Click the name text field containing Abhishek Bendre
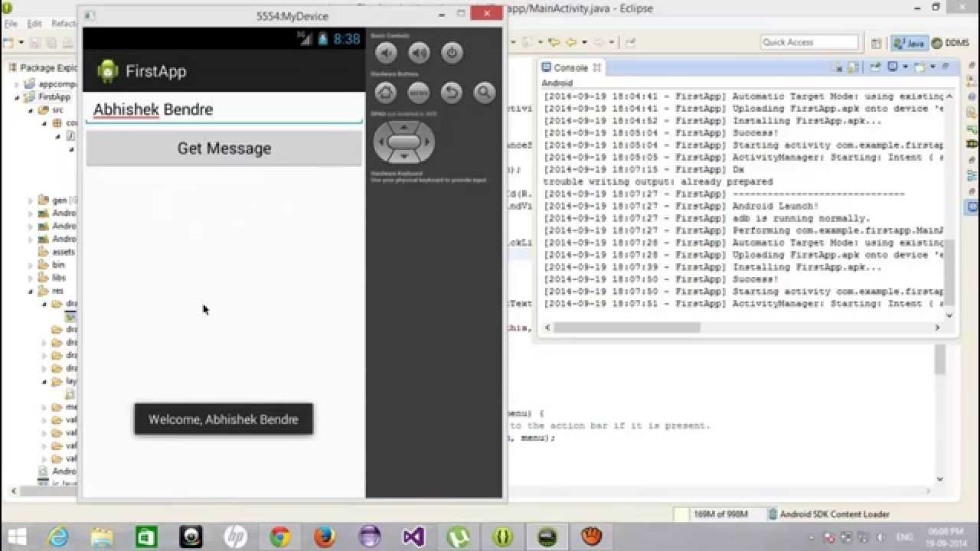This screenshot has width=980, height=551. tap(224, 109)
